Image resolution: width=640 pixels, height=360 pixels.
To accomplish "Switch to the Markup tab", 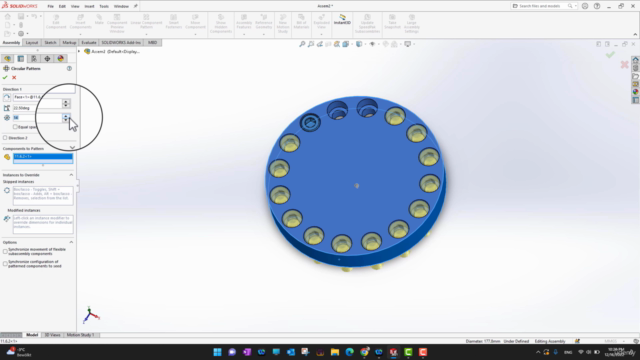I will [x=69, y=42].
